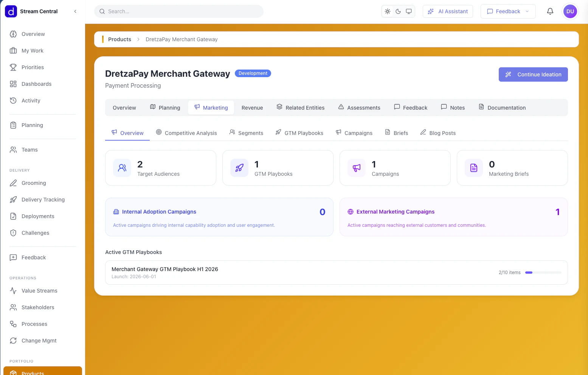Viewport: 588px width, 375px height.
Task: Open Delivery Tracking rocket item
Action: click(42, 200)
